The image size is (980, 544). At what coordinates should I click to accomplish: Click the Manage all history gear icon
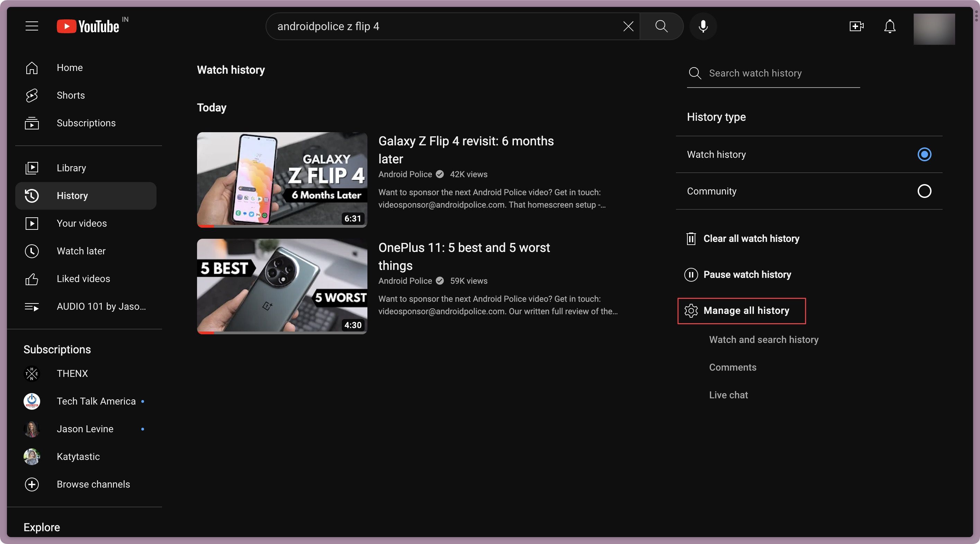[x=691, y=310]
